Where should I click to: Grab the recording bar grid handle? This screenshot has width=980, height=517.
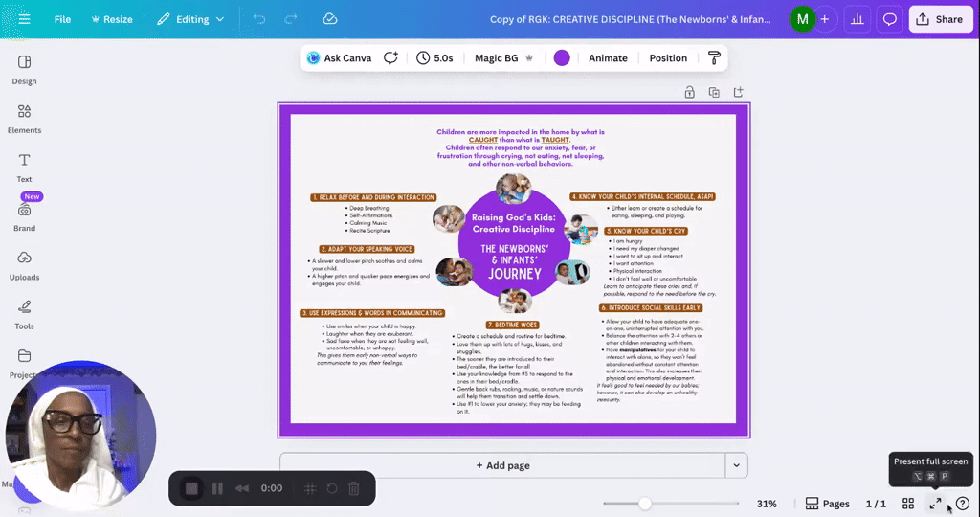click(x=310, y=488)
